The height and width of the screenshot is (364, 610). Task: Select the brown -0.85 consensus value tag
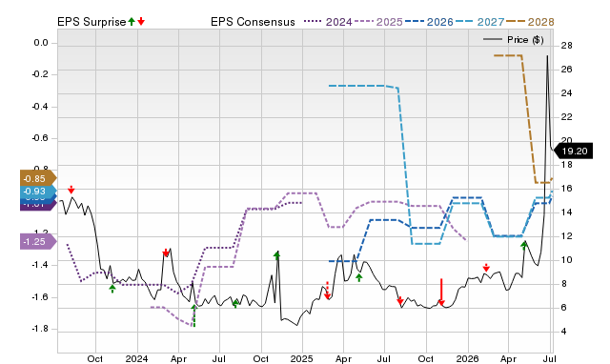click(38, 179)
